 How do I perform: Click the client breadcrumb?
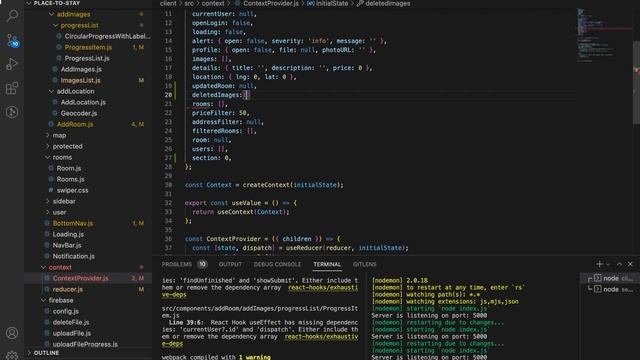click(168, 3)
